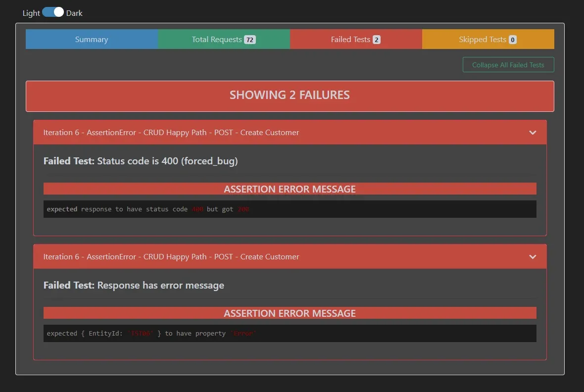Click the 0 badge on Skipped Tests
This screenshot has width=584, height=392.
[x=512, y=39]
